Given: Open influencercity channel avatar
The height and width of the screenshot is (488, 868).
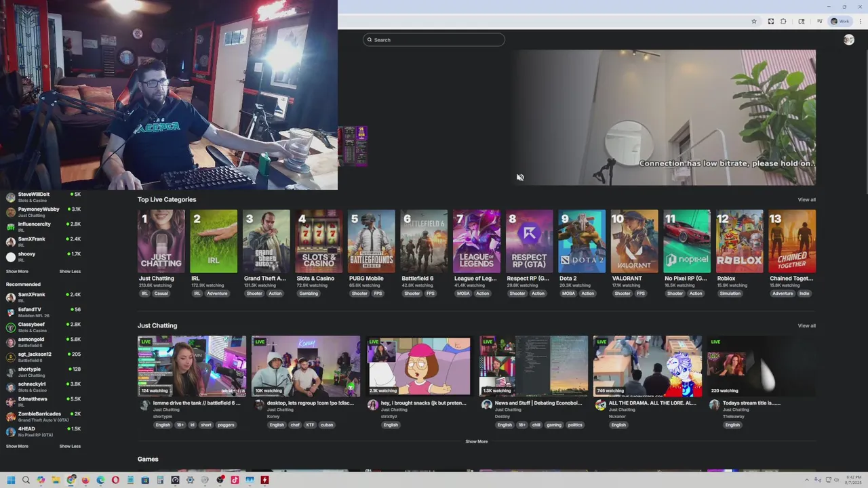Looking at the screenshot, I should [x=10, y=227].
